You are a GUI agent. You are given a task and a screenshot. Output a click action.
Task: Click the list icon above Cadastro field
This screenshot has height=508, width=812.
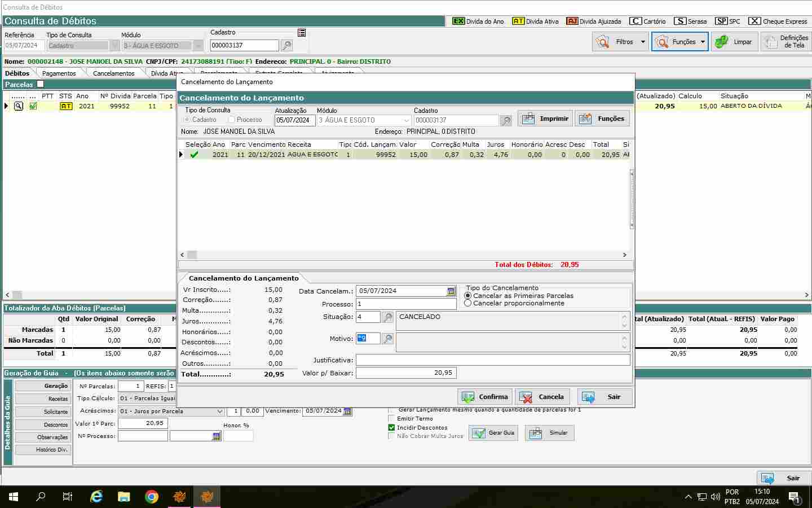(x=302, y=33)
